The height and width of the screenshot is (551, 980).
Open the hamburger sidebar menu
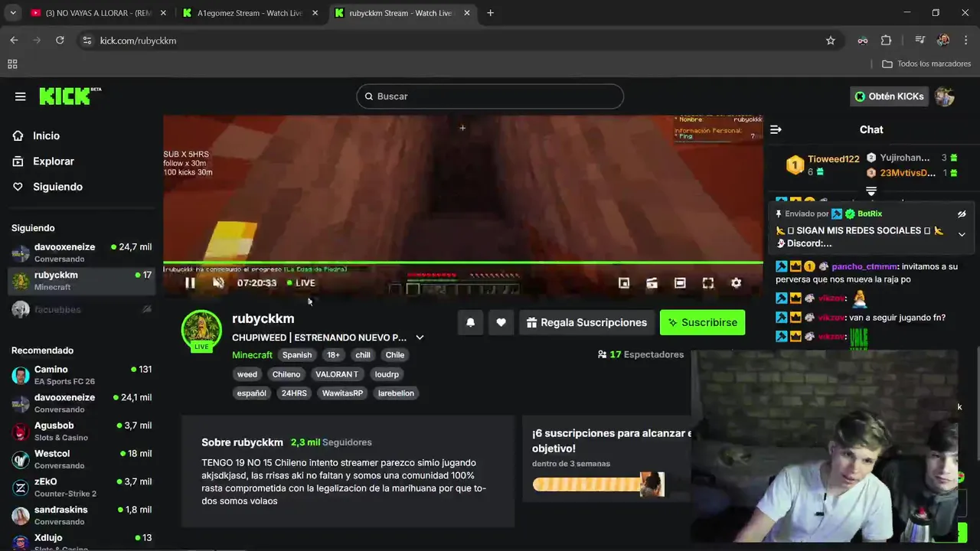(x=21, y=96)
